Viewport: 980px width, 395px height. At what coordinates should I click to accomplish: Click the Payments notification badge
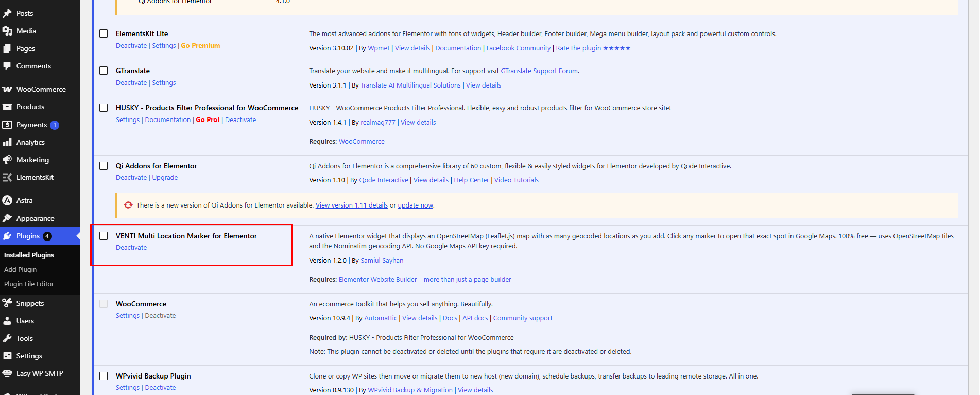pyautogui.click(x=55, y=125)
